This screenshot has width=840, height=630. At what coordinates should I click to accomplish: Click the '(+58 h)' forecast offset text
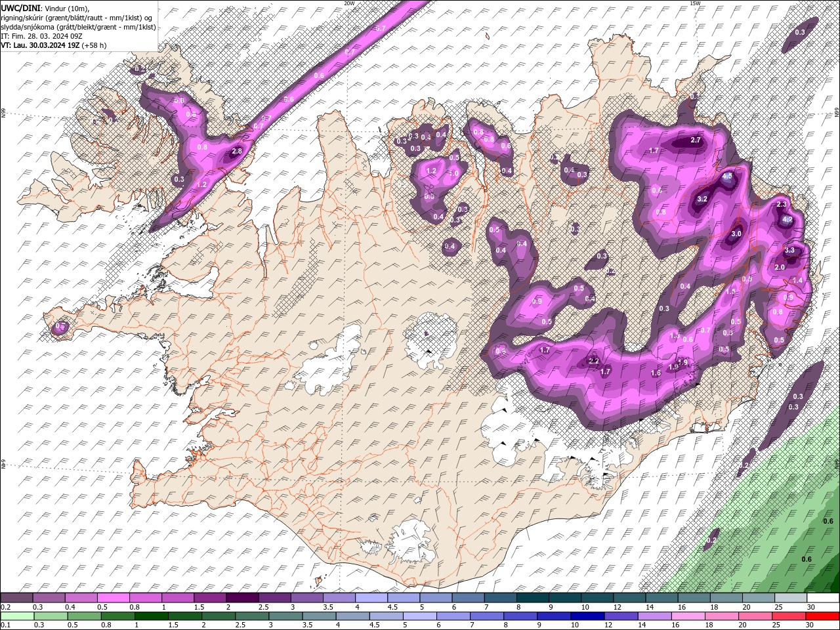coord(94,45)
